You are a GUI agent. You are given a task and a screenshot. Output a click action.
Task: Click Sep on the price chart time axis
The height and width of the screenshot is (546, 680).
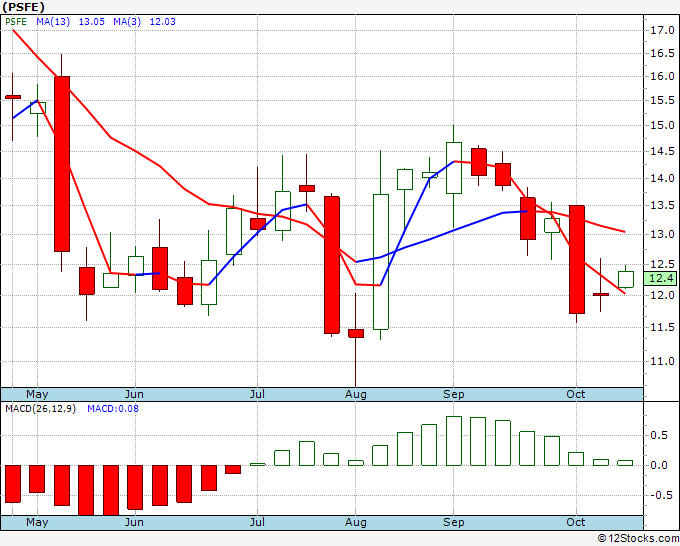pyautogui.click(x=454, y=394)
